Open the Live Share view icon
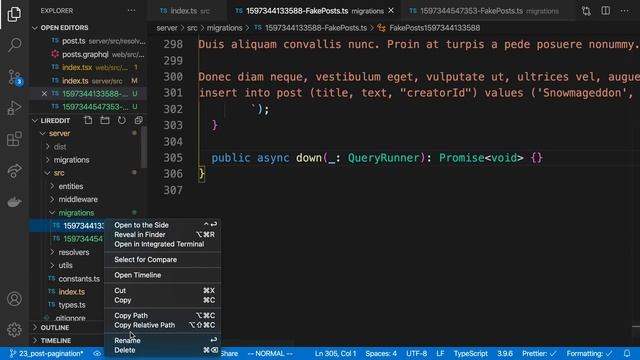This screenshot has width=640, height=360. tap(14, 170)
